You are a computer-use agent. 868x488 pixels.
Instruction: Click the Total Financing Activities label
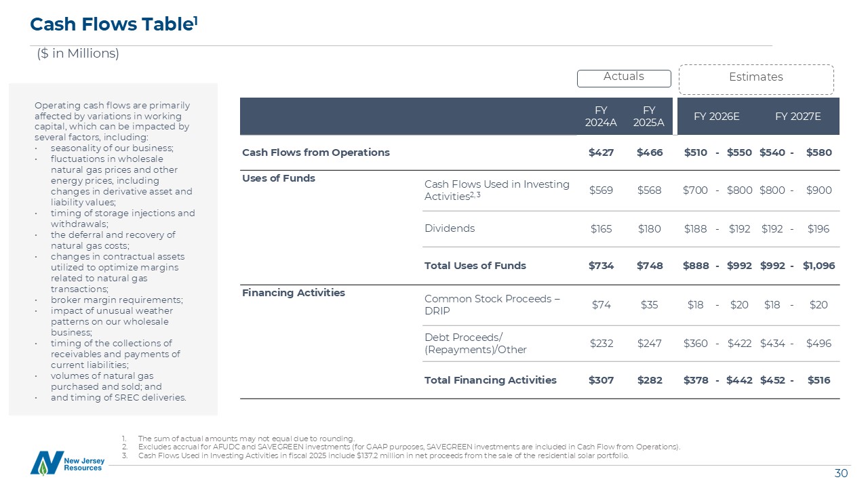[x=490, y=380]
